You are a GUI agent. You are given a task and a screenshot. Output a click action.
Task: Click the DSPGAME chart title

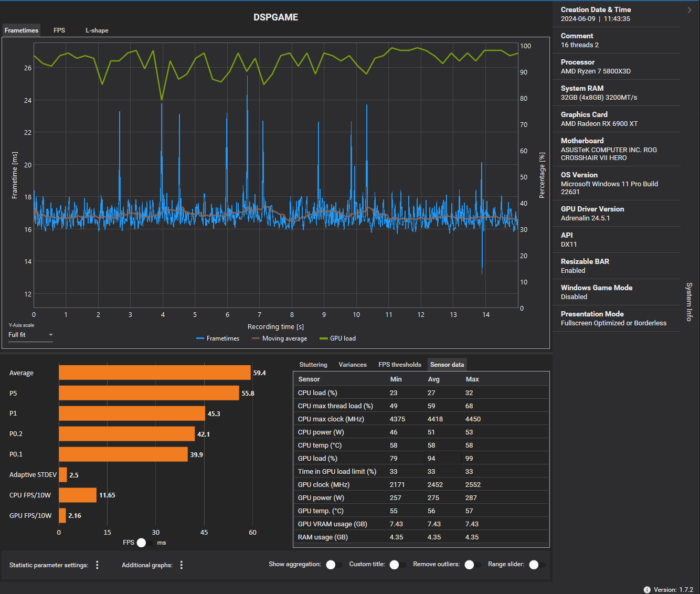click(275, 17)
